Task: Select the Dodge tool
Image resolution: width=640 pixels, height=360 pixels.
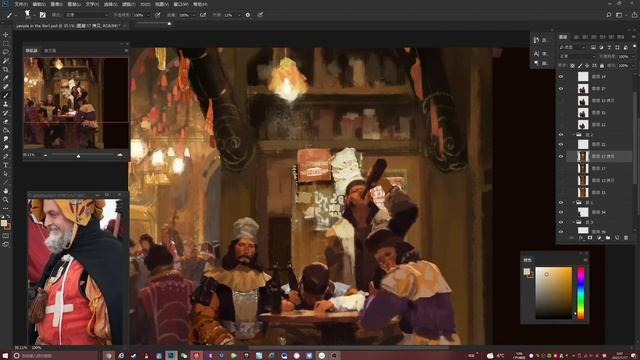Action: click(x=6, y=147)
